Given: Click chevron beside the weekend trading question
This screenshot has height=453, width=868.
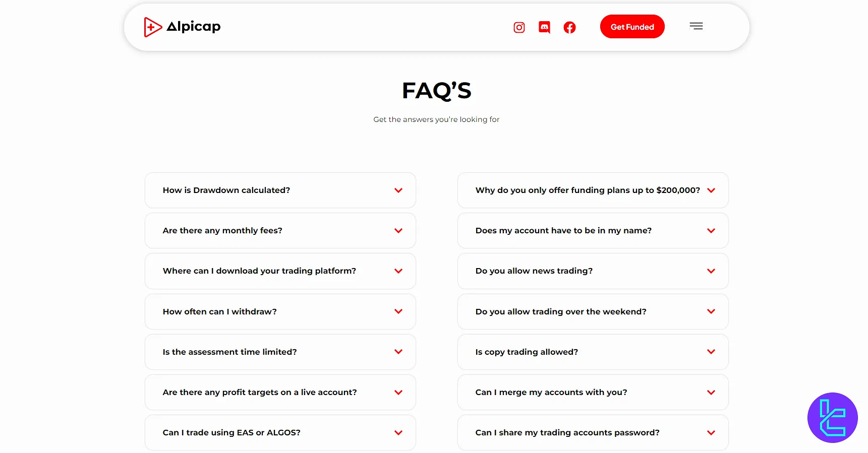Looking at the screenshot, I should [x=711, y=311].
